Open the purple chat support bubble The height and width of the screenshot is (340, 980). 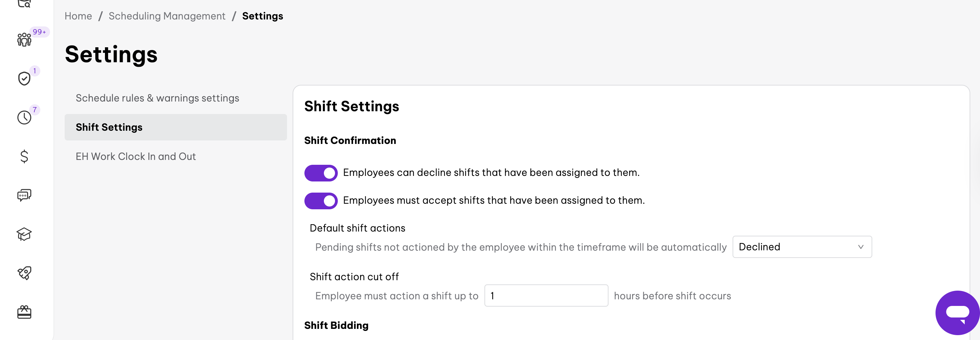(x=957, y=313)
